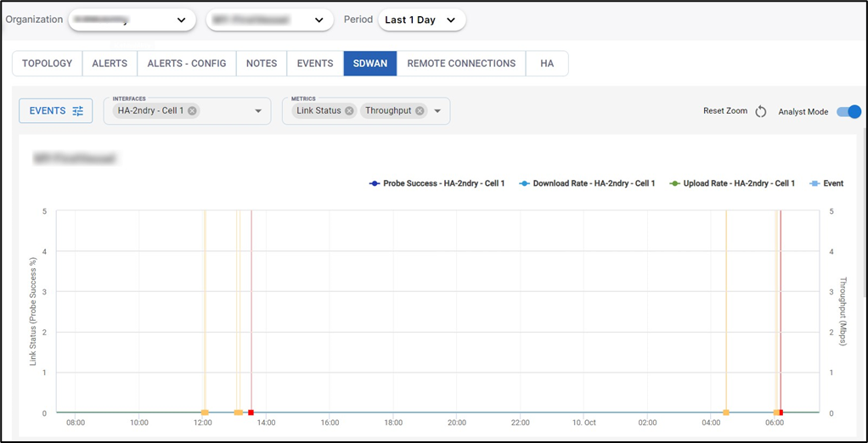Remove the Throughput metric chip

[420, 111]
